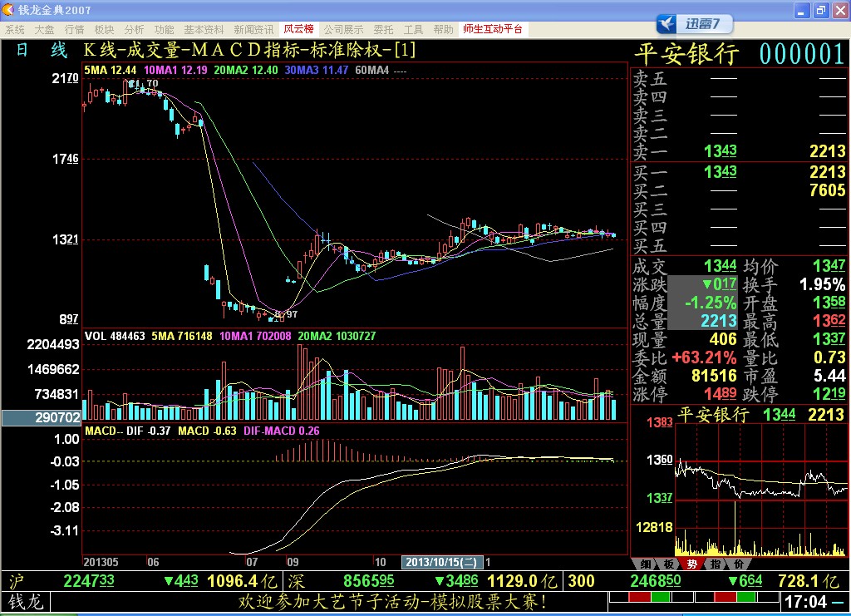Viewport: 851px width, 616px height.
Task: Click the chart title K线-成交量-MACD指标-标准除权-[1]
Action: click(249, 50)
